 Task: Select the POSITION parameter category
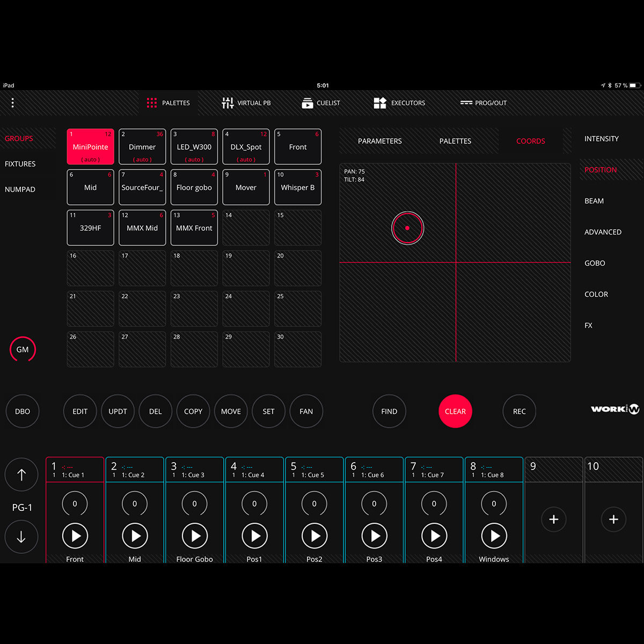click(599, 170)
